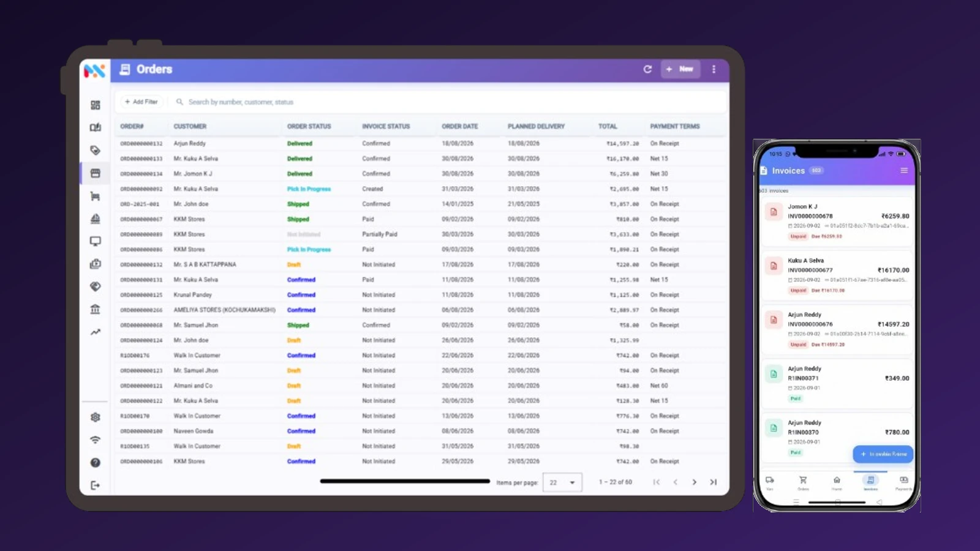Open the AMELIYA STORES order row
This screenshot has height=551, width=980.
[421, 310]
